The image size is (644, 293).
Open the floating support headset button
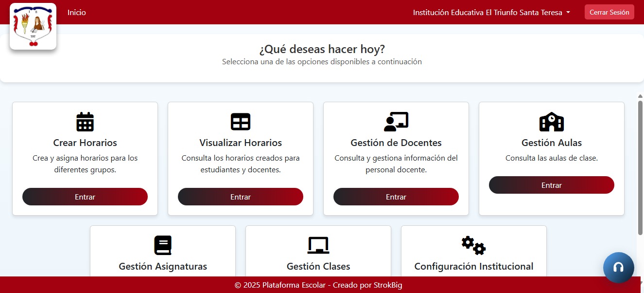point(618,267)
